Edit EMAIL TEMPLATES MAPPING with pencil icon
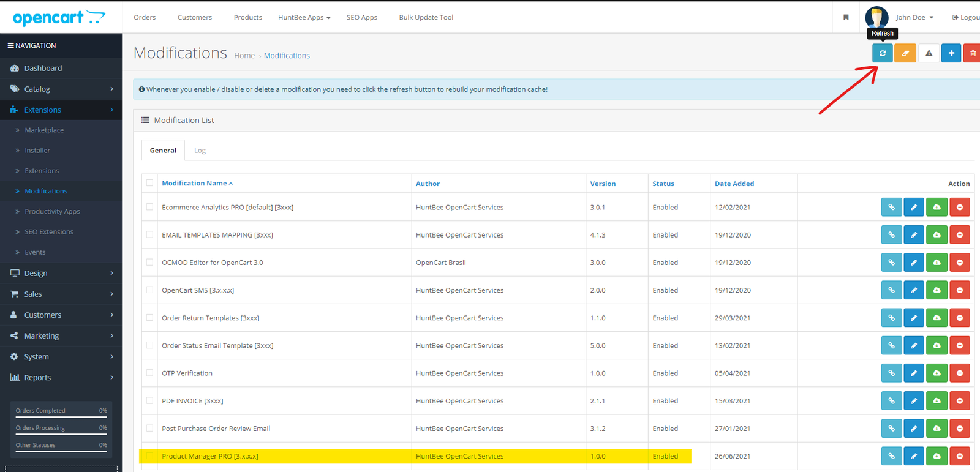 click(914, 235)
